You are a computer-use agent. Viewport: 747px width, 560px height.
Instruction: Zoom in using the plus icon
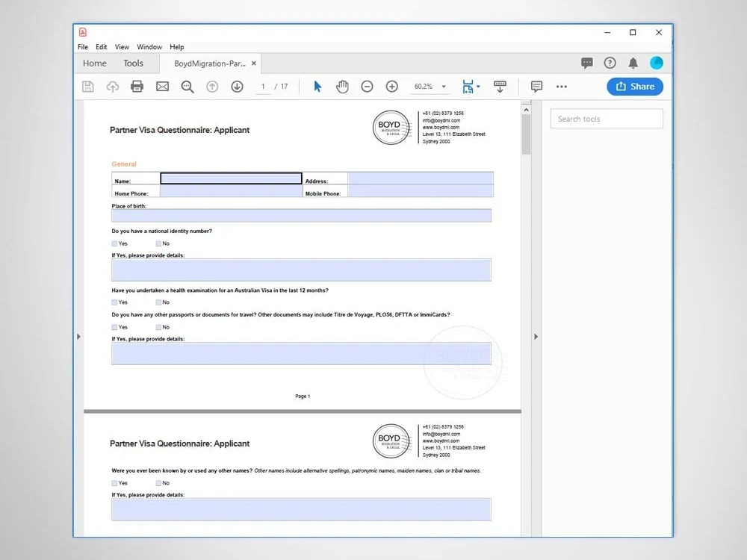coord(391,86)
